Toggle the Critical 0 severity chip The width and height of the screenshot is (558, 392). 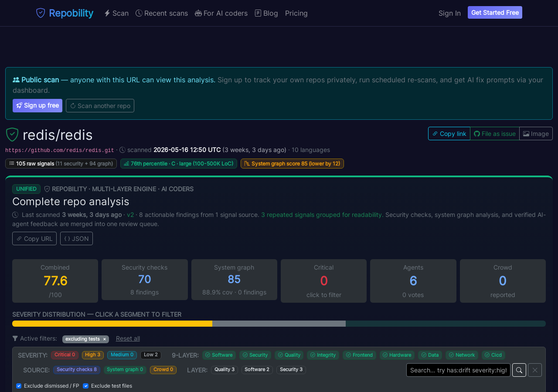click(65, 355)
